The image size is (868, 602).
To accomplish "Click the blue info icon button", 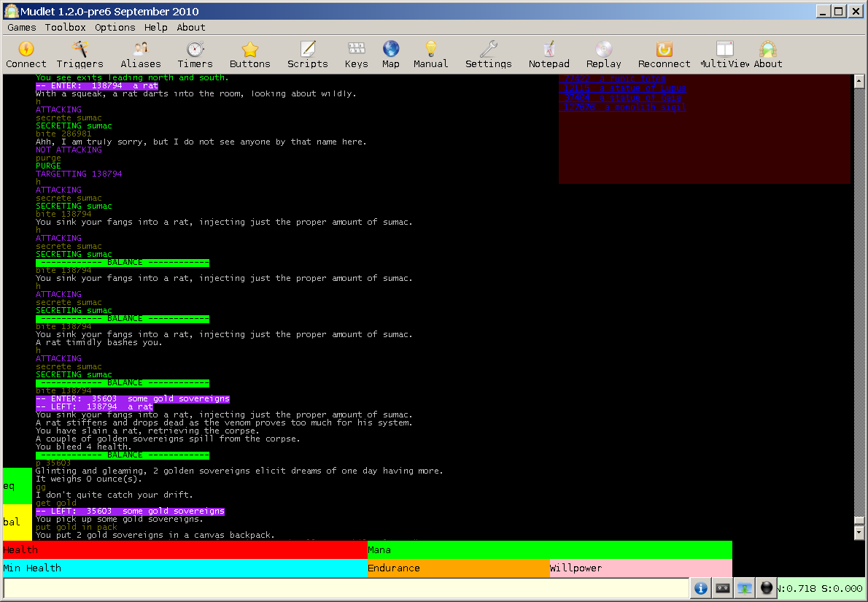I will pos(701,588).
